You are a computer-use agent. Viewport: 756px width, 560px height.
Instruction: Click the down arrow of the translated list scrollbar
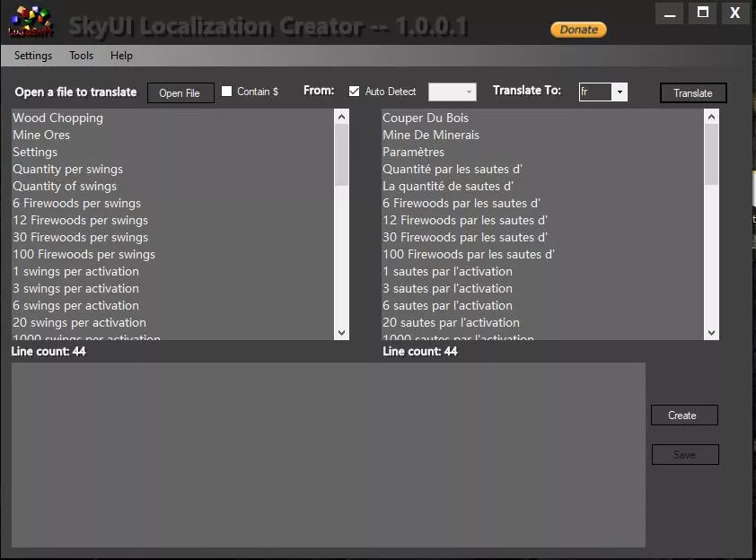click(x=711, y=333)
